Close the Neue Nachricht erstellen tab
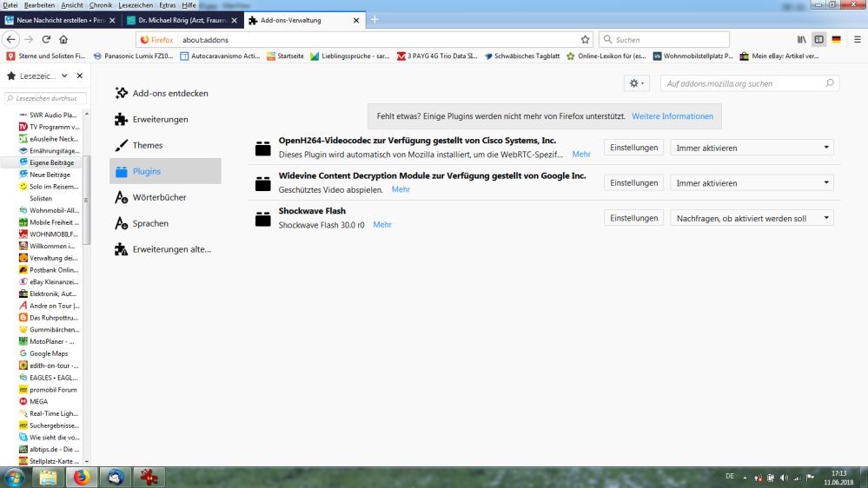This screenshot has height=488, width=868. pos(112,21)
